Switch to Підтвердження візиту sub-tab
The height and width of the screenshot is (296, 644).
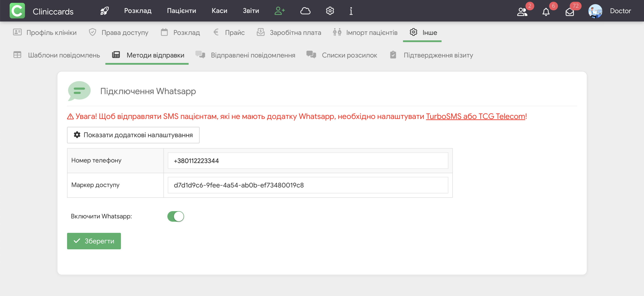coord(431,55)
